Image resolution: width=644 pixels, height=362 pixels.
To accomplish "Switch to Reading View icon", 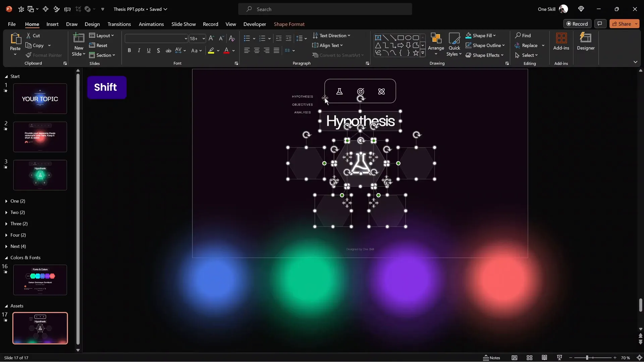I will pyautogui.click(x=544, y=358).
